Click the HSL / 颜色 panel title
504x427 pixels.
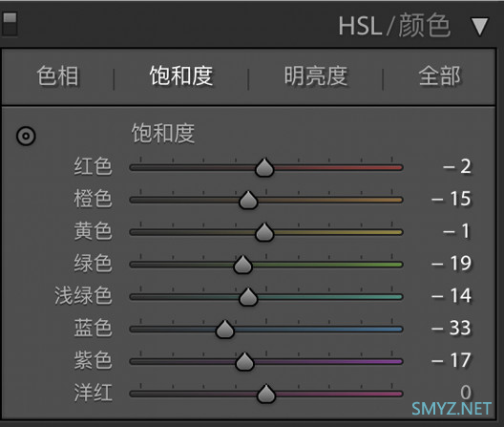pos(394,26)
